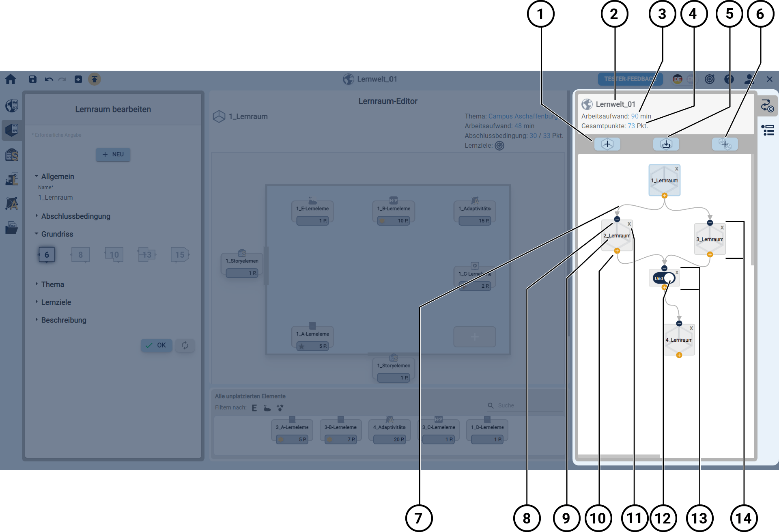Click the import learning room button
The height and width of the screenshot is (532, 779).
point(666,144)
